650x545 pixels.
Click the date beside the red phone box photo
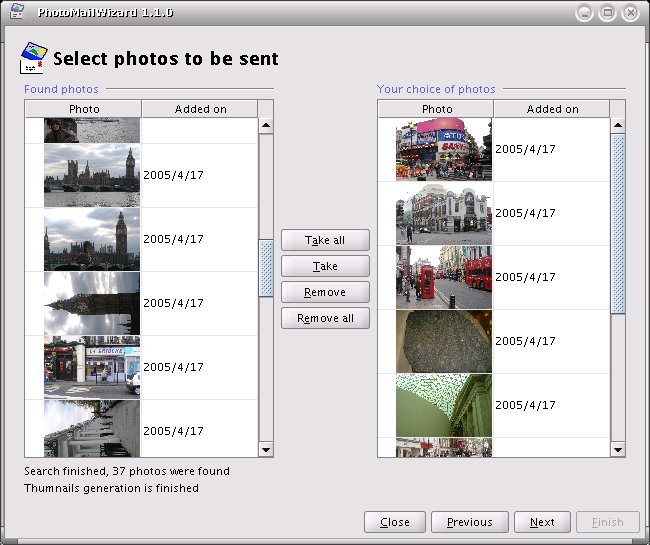click(x=525, y=277)
